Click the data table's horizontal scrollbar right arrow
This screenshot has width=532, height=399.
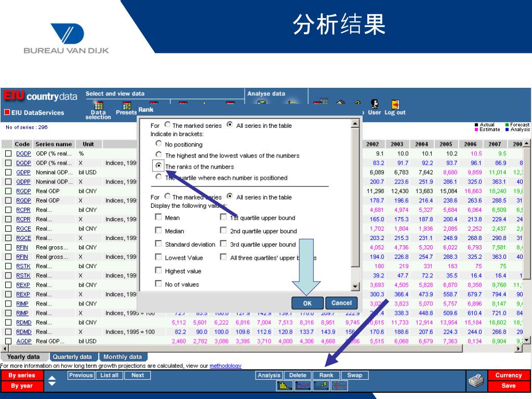pyautogui.click(x=518, y=349)
